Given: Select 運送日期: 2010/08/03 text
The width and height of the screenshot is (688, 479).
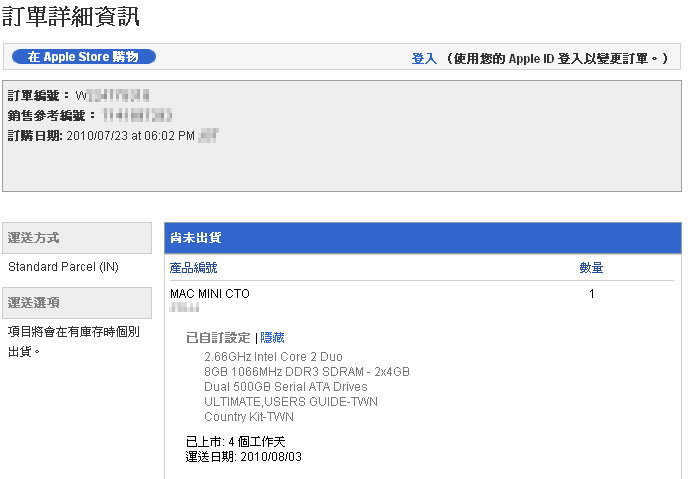Looking at the screenshot, I should 244,457.
